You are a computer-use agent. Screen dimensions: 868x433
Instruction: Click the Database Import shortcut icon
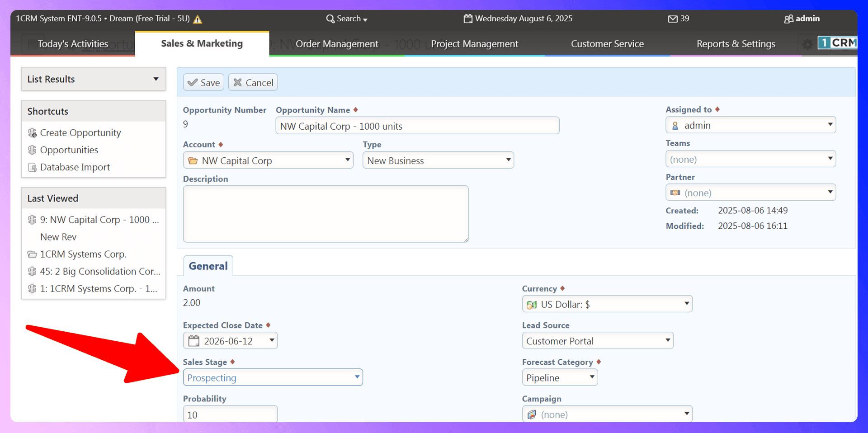click(x=32, y=167)
